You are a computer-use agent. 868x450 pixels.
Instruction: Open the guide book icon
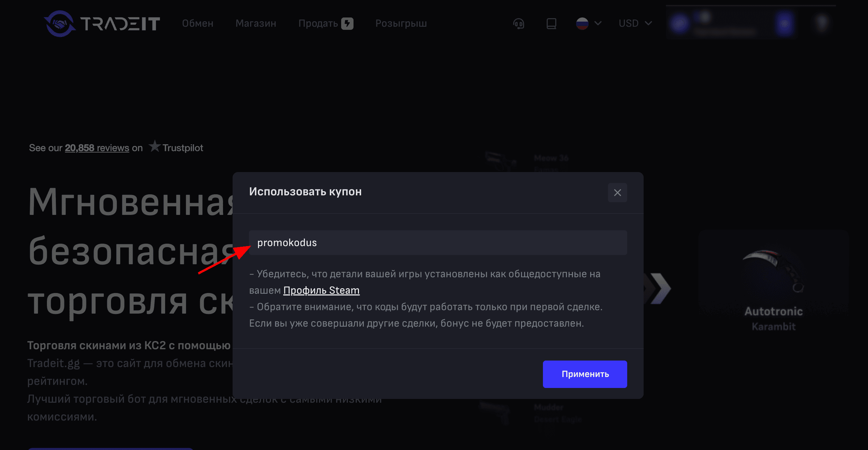(x=551, y=24)
